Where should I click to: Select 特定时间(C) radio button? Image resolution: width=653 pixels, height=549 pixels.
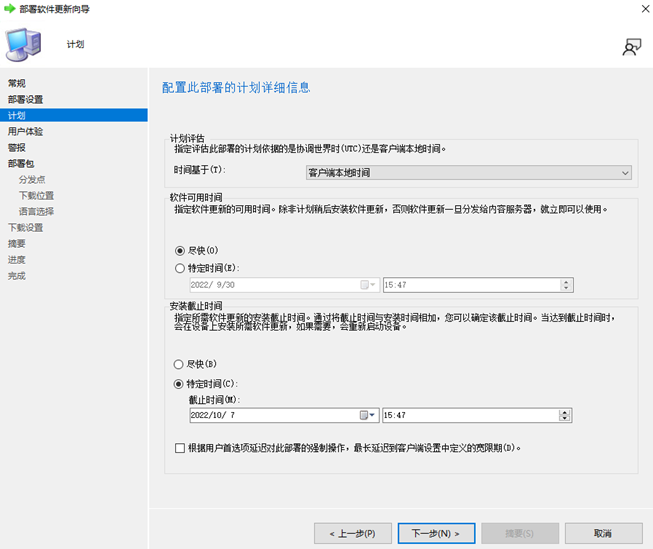178,384
